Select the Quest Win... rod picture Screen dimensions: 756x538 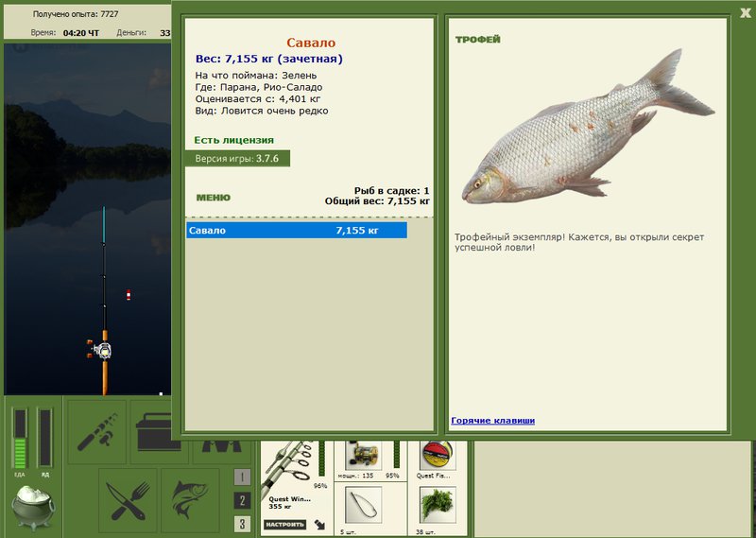[x=289, y=469]
